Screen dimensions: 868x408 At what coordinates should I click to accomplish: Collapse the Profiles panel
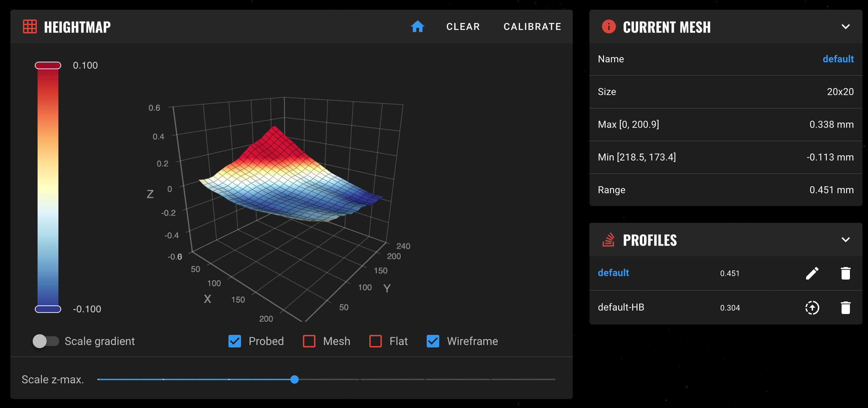(846, 240)
